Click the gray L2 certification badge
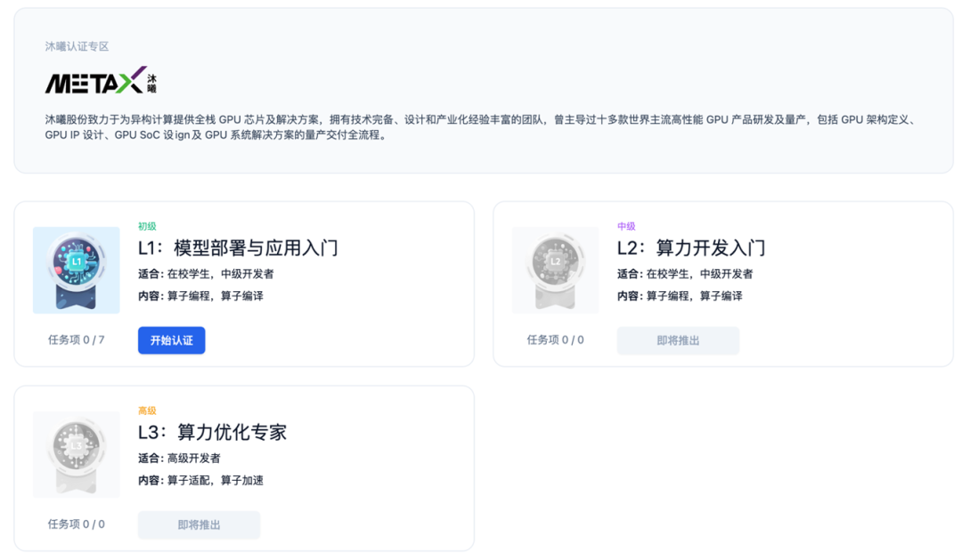Image resolution: width=962 pixels, height=560 pixels. [x=555, y=270]
